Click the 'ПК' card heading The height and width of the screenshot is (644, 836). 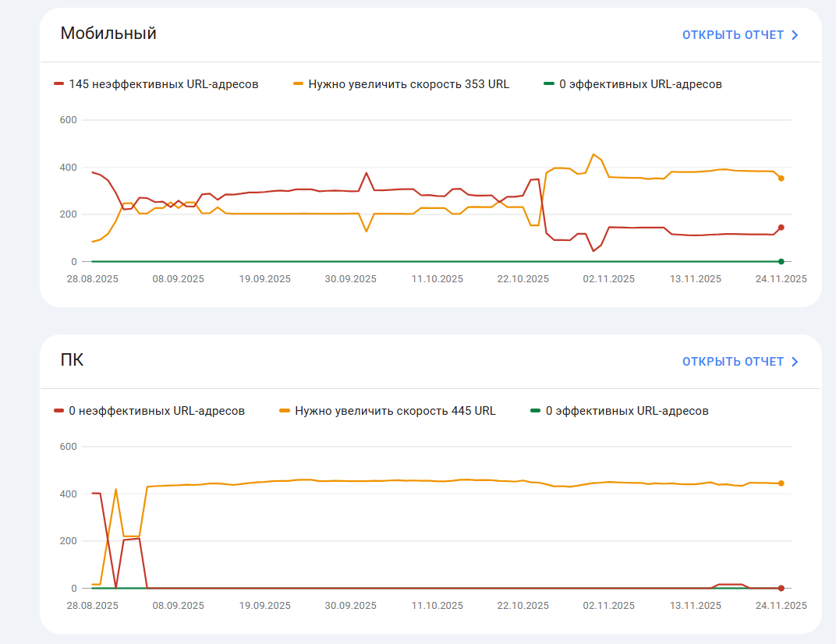coord(72,360)
